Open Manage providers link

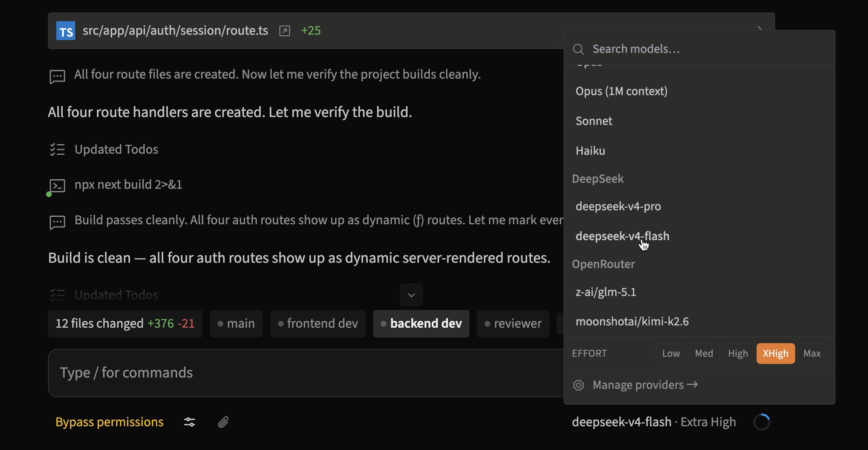(645, 385)
